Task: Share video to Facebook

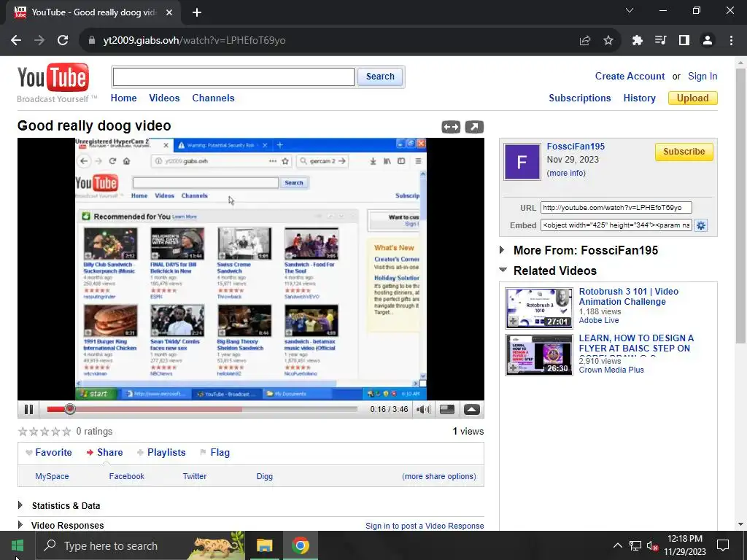Action: 126,476
